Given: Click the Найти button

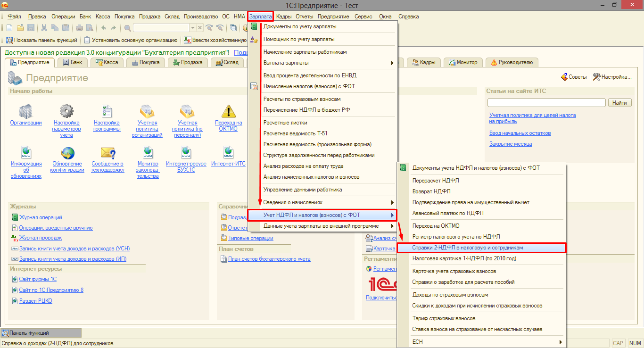Looking at the screenshot, I should [620, 103].
